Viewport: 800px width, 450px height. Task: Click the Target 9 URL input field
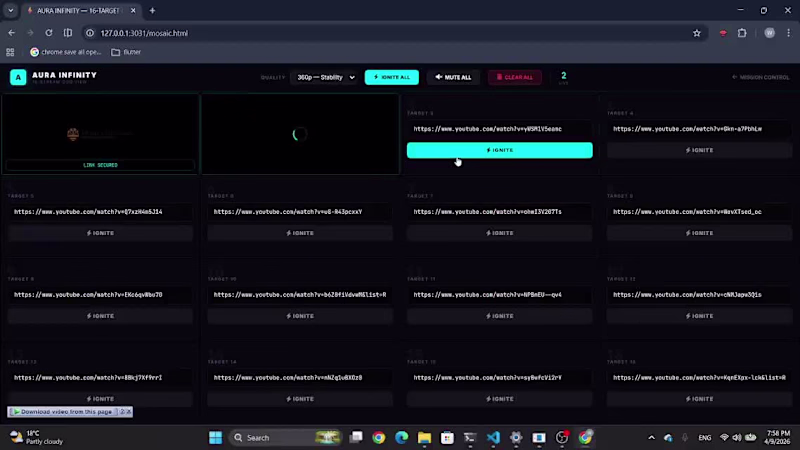100,295
